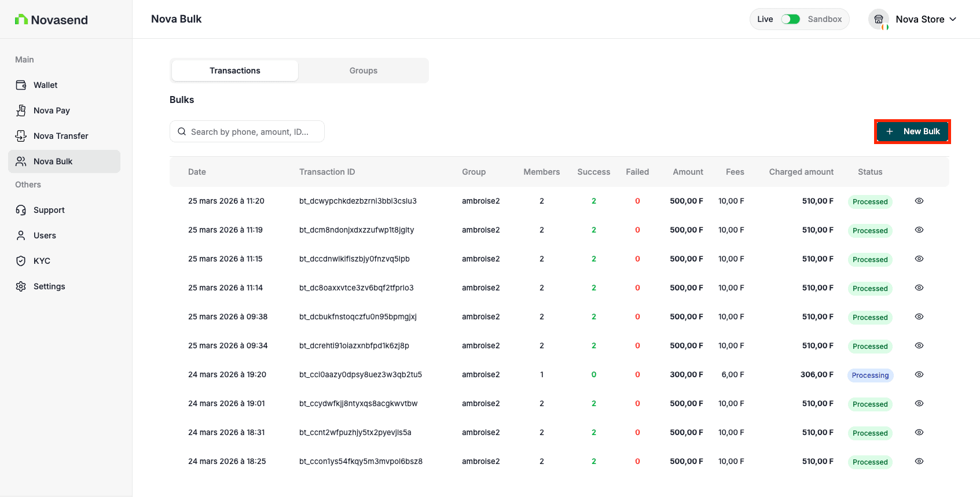View details of bulk bt_dc8oaxxvtce3zv6bqf2tfprlo3
The width and height of the screenshot is (980, 497).
(x=919, y=288)
